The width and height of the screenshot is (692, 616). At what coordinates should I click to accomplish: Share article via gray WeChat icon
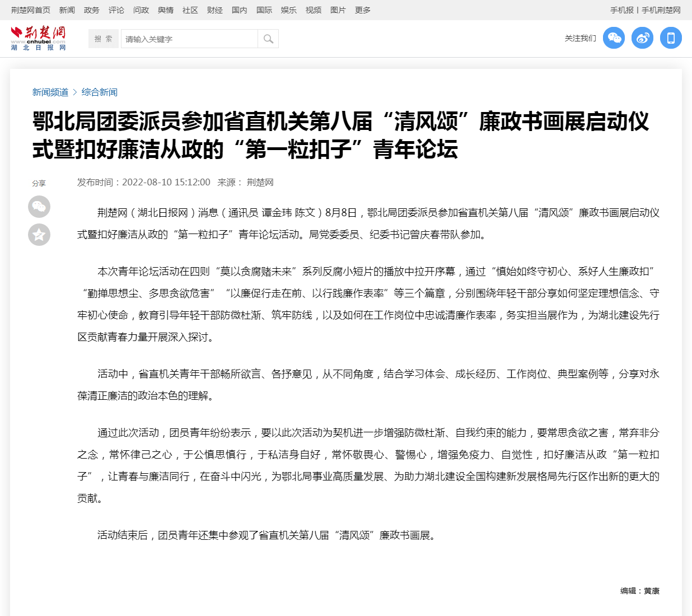point(39,207)
